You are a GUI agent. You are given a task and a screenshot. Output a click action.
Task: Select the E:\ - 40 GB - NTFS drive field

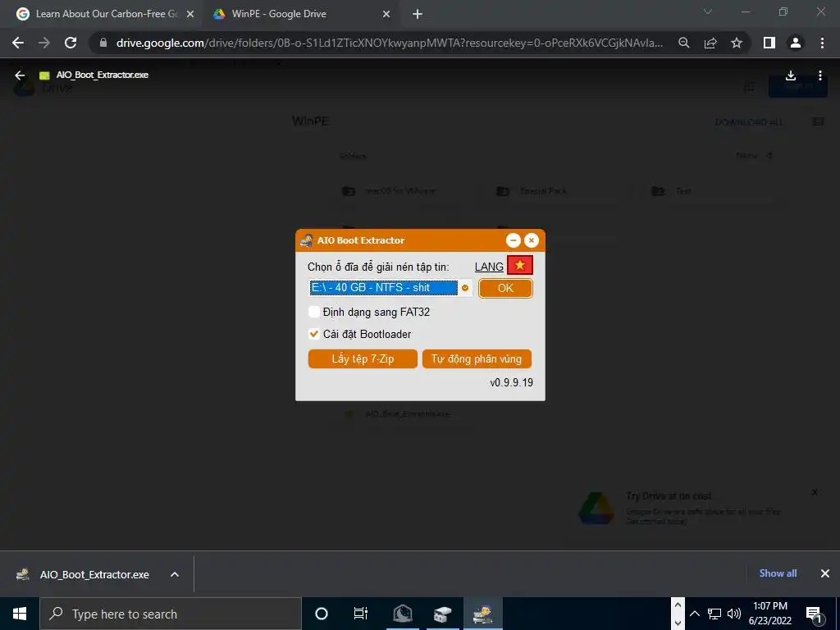[384, 288]
